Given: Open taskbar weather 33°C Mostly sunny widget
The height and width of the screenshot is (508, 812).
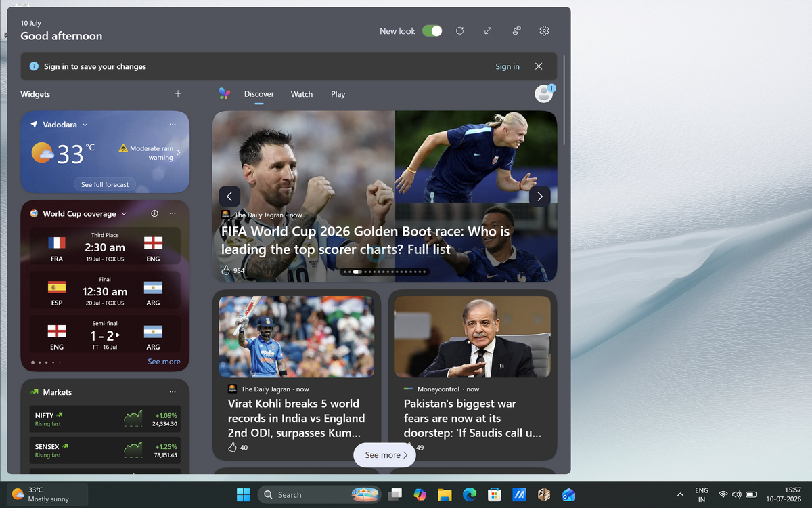Looking at the screenshot, I should pyautogui.click(x=47, y=494).
